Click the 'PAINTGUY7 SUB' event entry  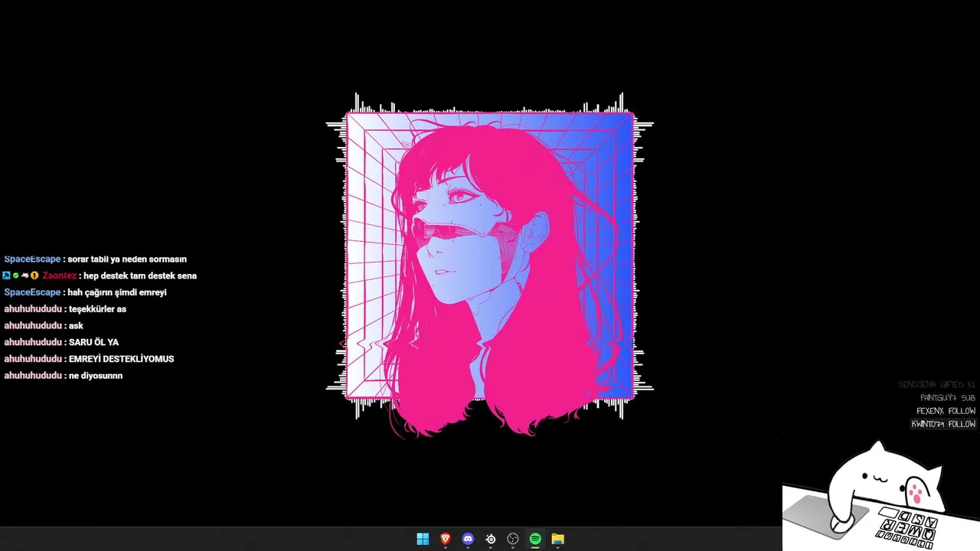(947, 398)
